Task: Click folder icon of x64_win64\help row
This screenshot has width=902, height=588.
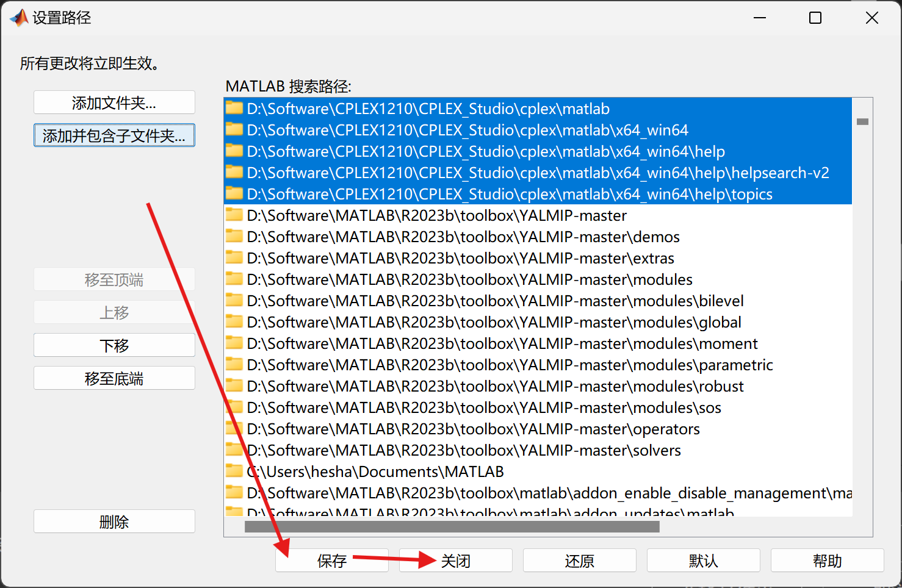Action: pyautogui.click(x=234, y=151)
